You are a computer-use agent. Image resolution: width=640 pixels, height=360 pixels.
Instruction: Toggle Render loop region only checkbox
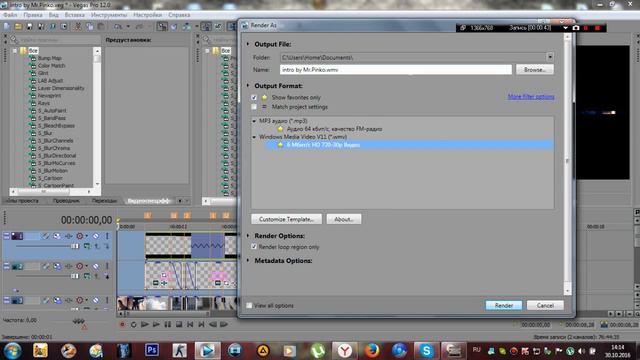click(x=254, y=247)
